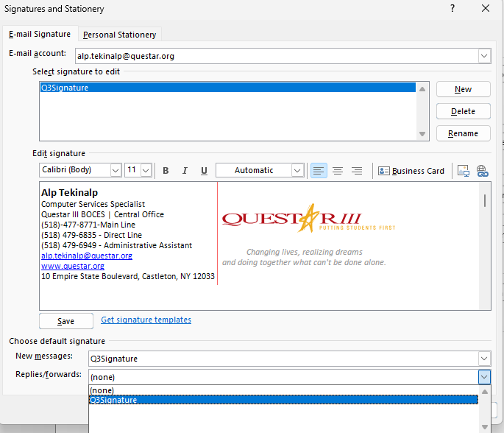This screenshot has width=504, height=433.
Task: Close the Signatures and Stationery dialog
Action: 486,8
